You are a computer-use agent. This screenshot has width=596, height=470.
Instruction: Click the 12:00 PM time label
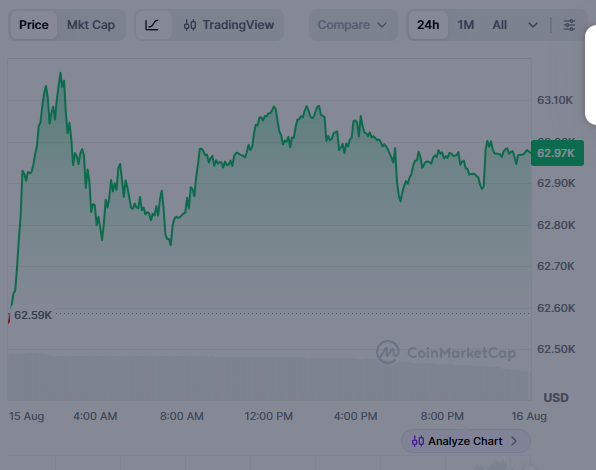point(268,416)
